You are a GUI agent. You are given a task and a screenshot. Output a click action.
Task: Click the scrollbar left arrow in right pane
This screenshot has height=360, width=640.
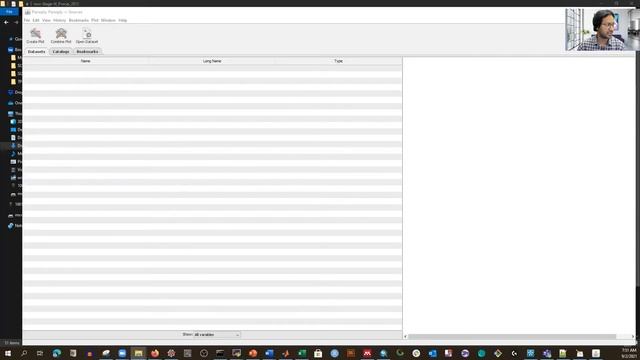[405, 336]
